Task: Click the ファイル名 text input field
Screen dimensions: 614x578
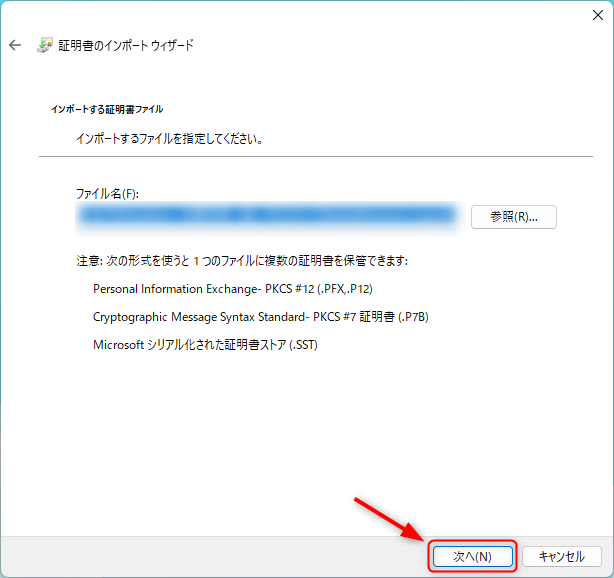Action: click(267, 215)
